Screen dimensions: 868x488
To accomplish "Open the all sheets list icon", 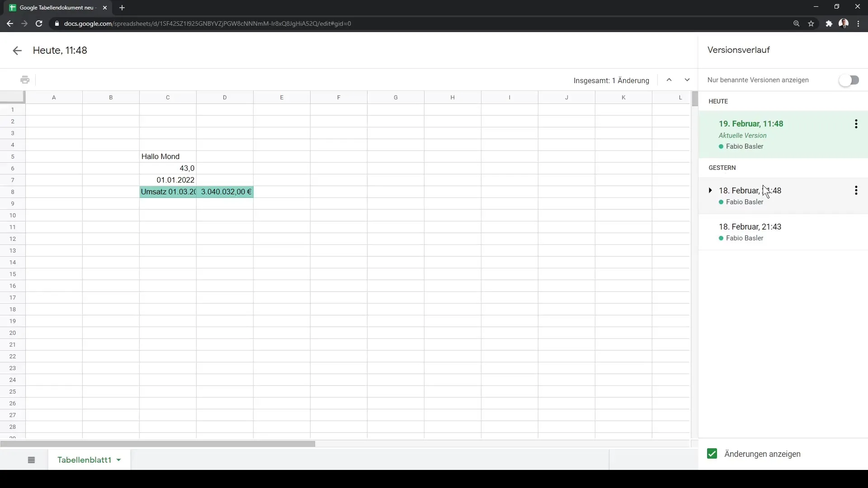I will (x=31, y=460).
